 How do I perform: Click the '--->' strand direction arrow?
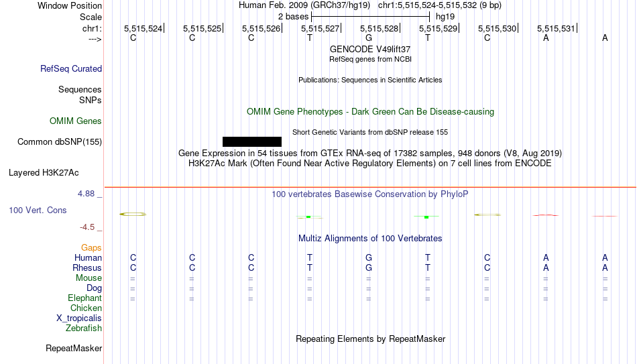95,39
